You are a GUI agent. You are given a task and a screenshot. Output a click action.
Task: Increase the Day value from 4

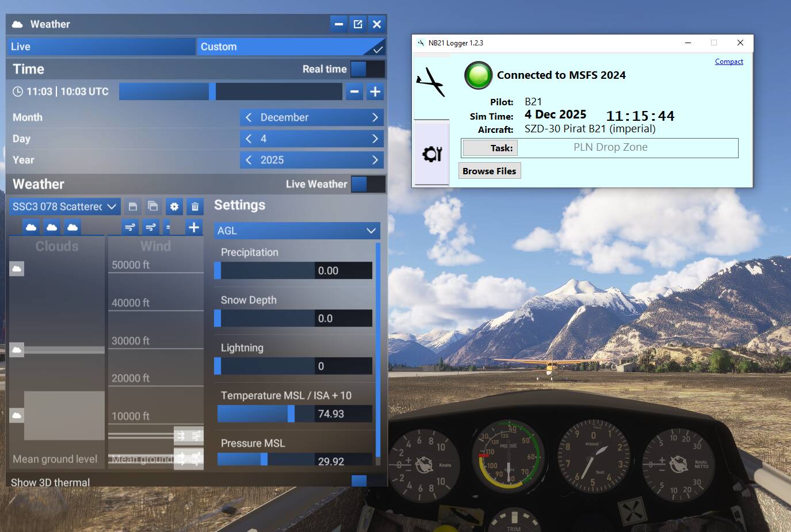click(x=375, y=139)
